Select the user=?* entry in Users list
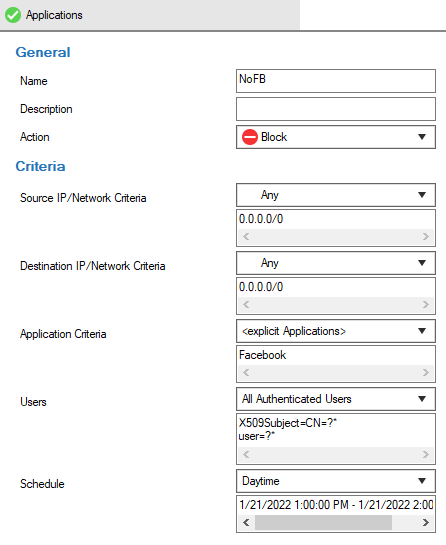Image resolution: width=446 pixels, height=545 pixels. [257, 436]
